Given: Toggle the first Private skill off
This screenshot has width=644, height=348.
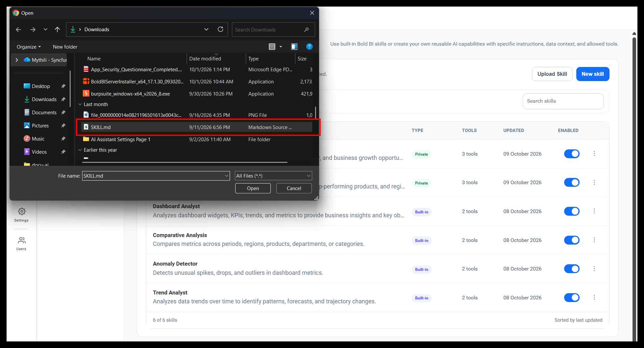Looking at the screenshot, I should coord(572,154).
